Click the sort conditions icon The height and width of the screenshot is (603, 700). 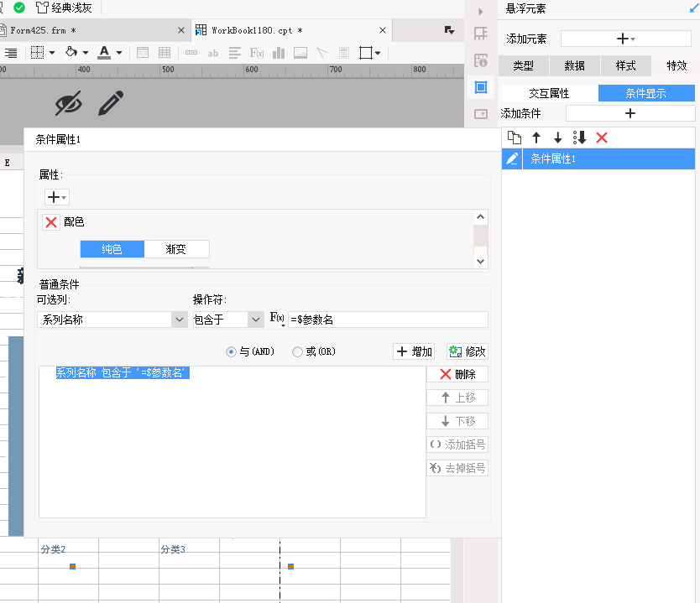579,138
